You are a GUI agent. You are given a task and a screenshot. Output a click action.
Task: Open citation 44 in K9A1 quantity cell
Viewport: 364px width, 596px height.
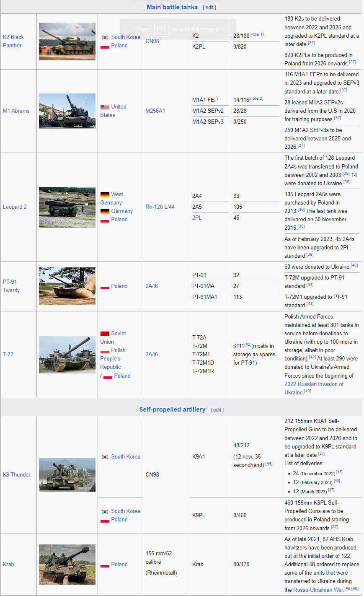(269, 464)
